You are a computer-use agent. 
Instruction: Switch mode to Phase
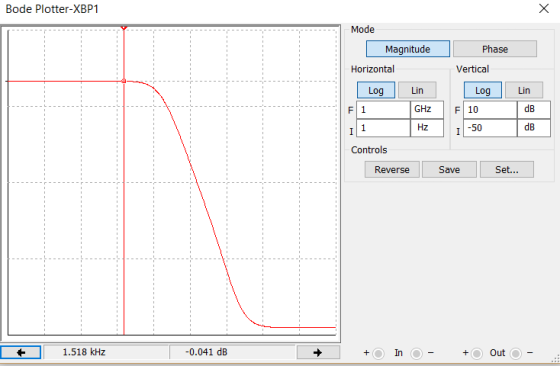click(x=495, y=49)
